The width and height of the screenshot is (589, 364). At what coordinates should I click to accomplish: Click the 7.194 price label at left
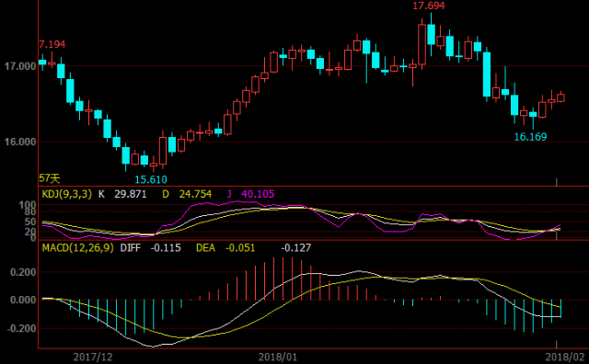click(52, 44)
